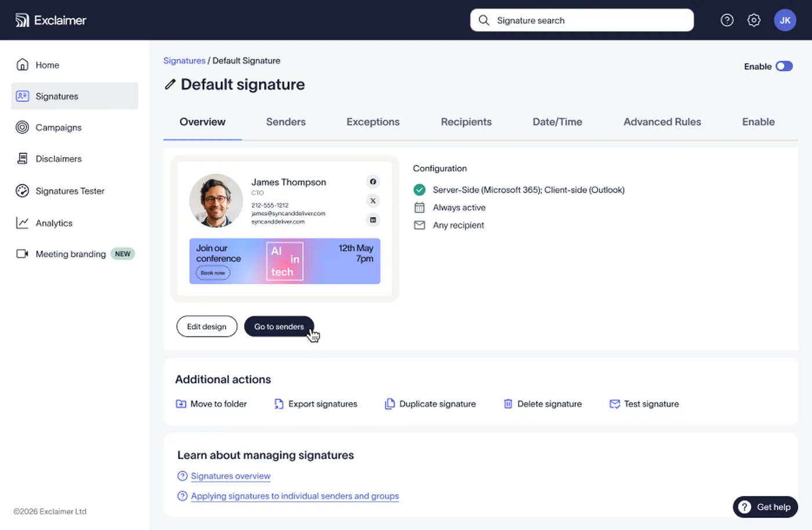Open the Signatures overview help link

[x=230, y=476]
